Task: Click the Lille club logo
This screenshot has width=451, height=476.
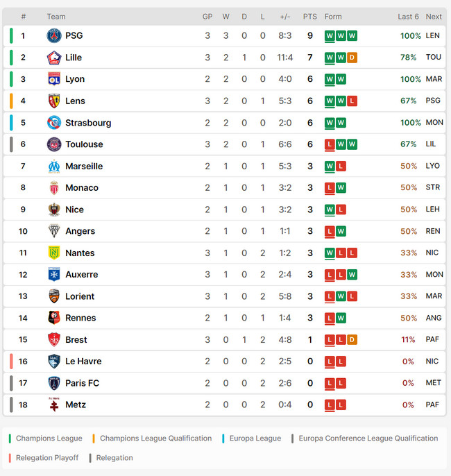Action: coord(54,58)
